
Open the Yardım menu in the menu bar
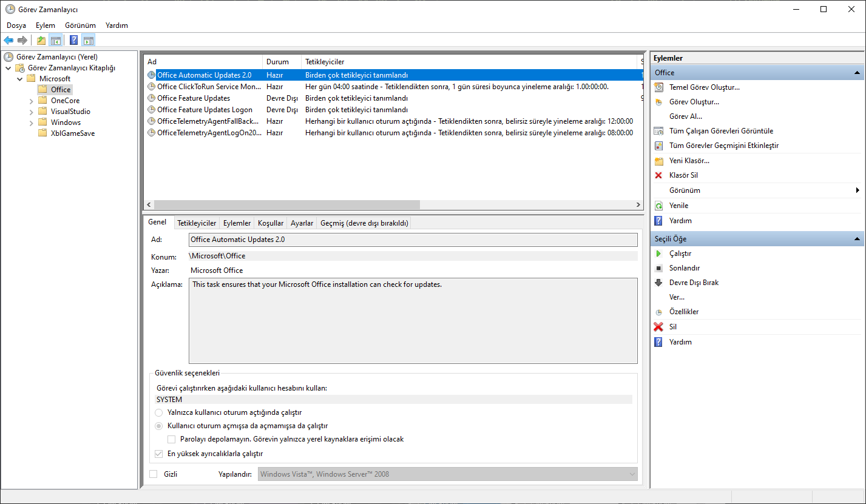click(117, 25)
